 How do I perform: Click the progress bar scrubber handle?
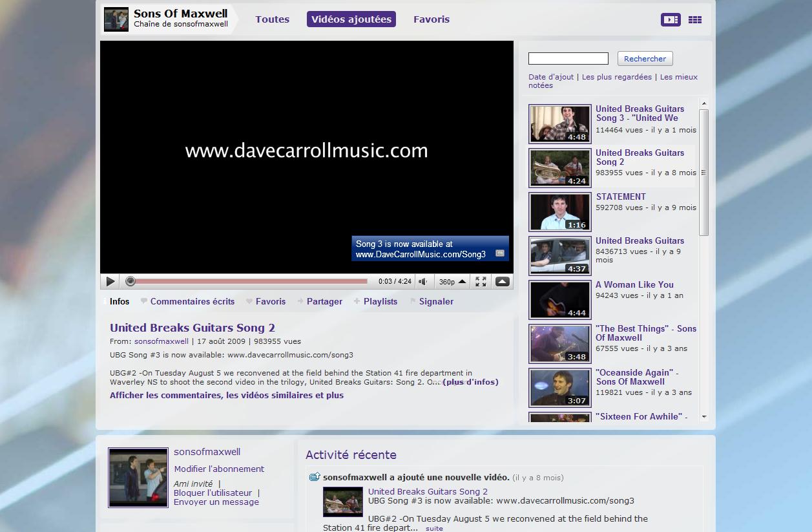130,281
